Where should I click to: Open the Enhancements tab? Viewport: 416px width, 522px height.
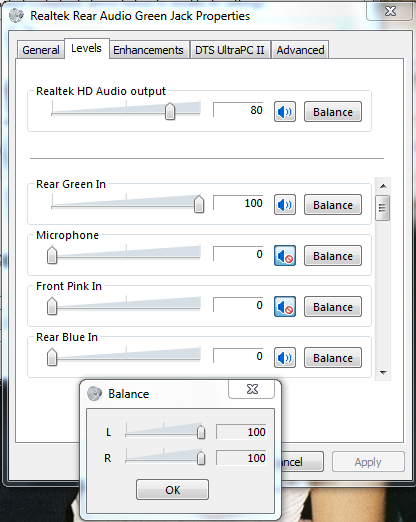tap(148, 50)
